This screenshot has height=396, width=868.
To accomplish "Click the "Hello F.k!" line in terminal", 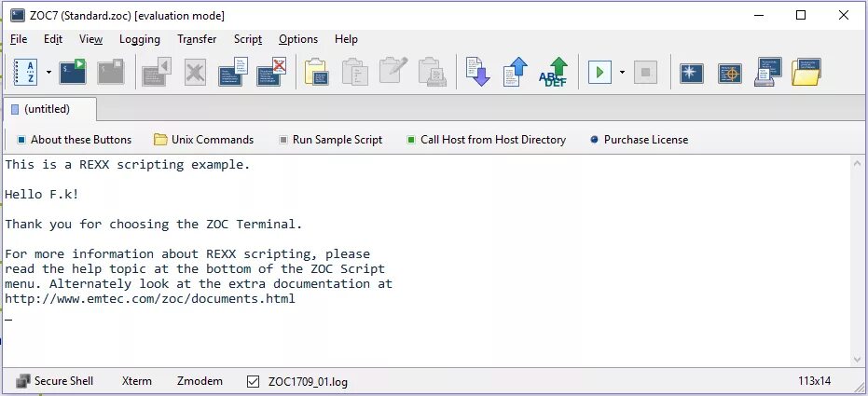I will coord(42,195).
